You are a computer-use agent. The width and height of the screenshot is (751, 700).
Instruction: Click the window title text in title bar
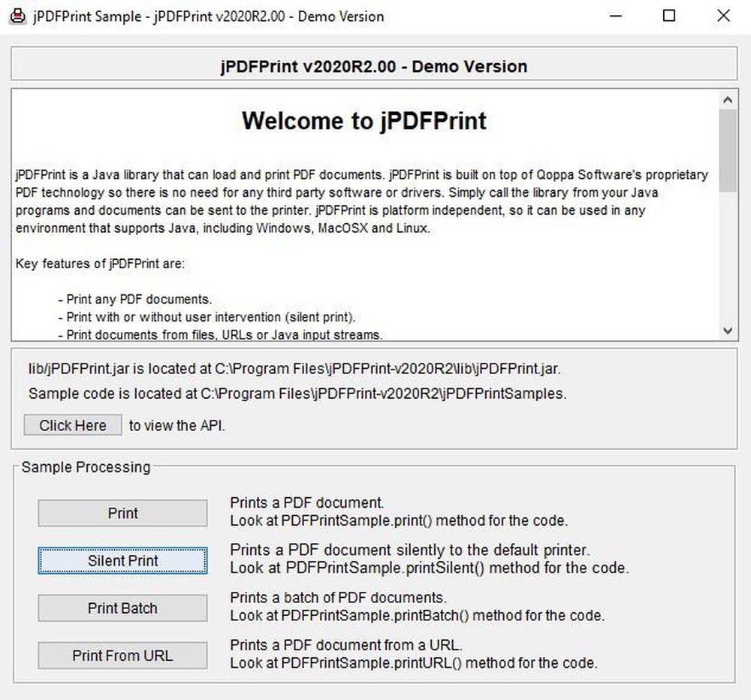[208, 17]
